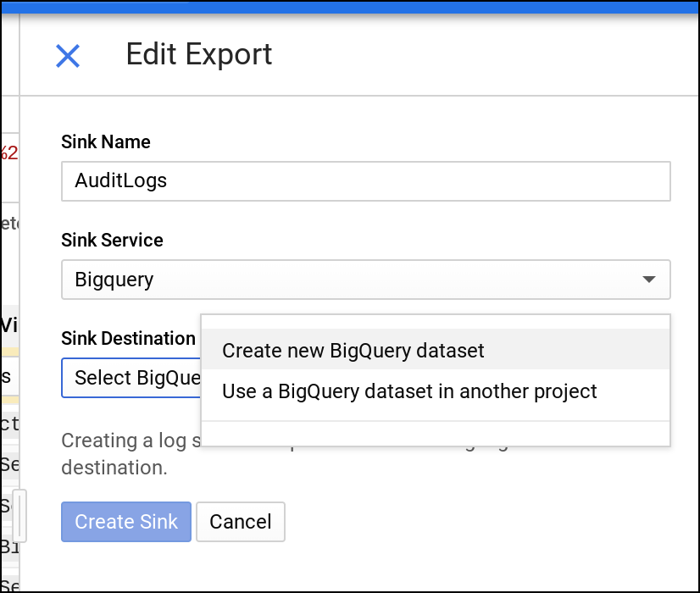Click the Select BigQuery destination field
Viewport: 700px width, 593px height.
[131, 378]
